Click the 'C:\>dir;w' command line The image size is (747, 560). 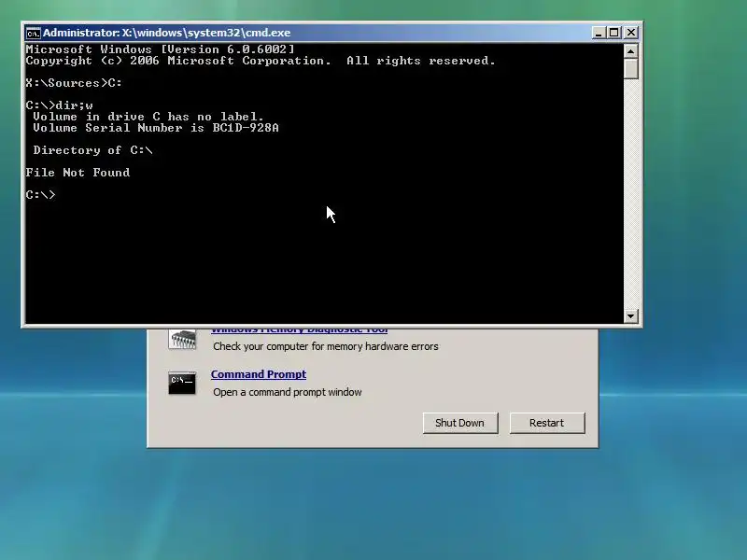coord(60,105)
